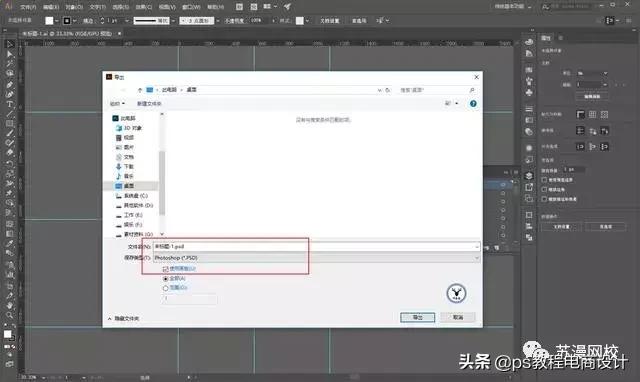The image size is (640, 382).
Task: Open the Layers panel icon
Action: pos(529,176)
